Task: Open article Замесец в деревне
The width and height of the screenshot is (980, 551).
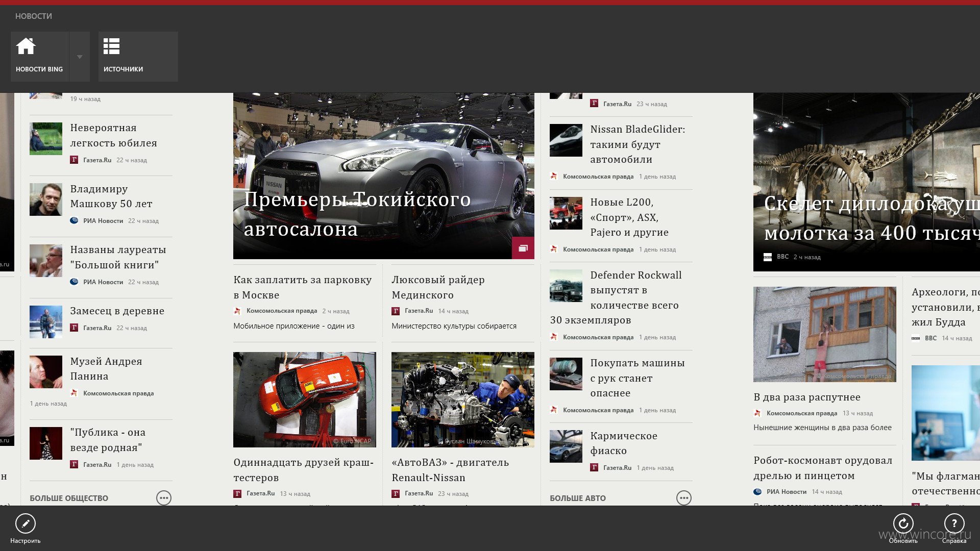Action: (117, 311)
